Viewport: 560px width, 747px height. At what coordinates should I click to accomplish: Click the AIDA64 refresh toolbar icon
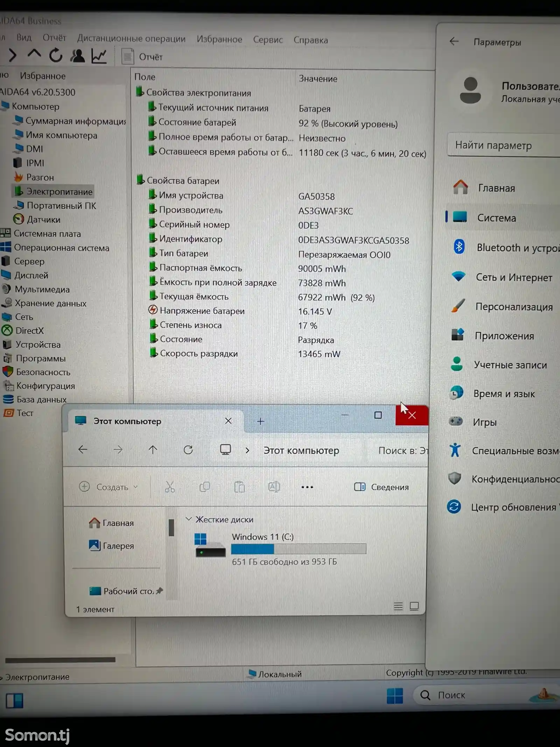(x=56, y=55)
